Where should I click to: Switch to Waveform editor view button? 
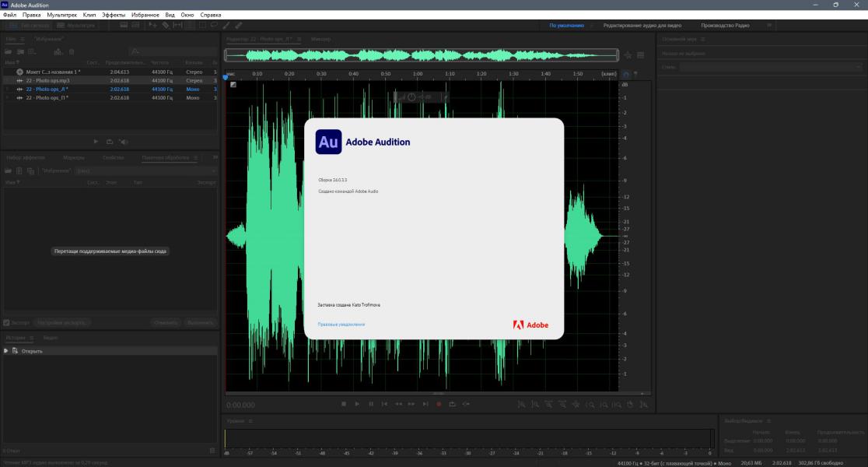click(x=29, y=26)
